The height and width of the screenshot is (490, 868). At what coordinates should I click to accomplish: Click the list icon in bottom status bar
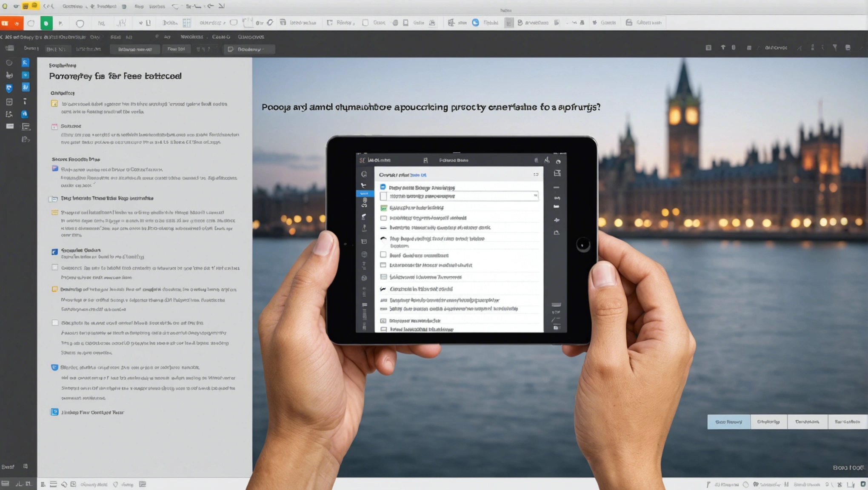pos(53,484)
